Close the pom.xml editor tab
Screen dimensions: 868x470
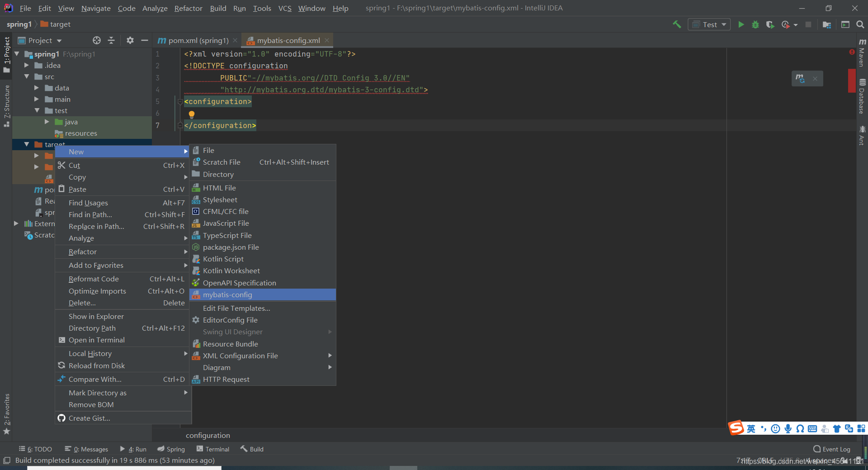tap(235, 40)
